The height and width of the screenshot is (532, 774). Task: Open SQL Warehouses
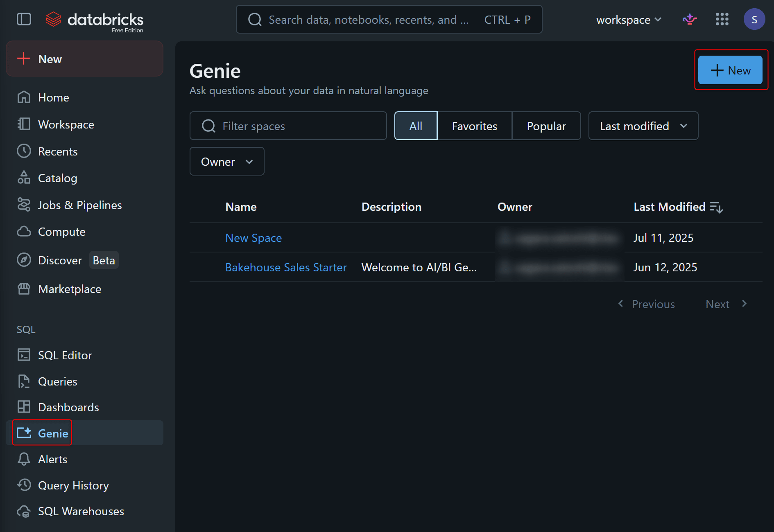tap(81, 511)
